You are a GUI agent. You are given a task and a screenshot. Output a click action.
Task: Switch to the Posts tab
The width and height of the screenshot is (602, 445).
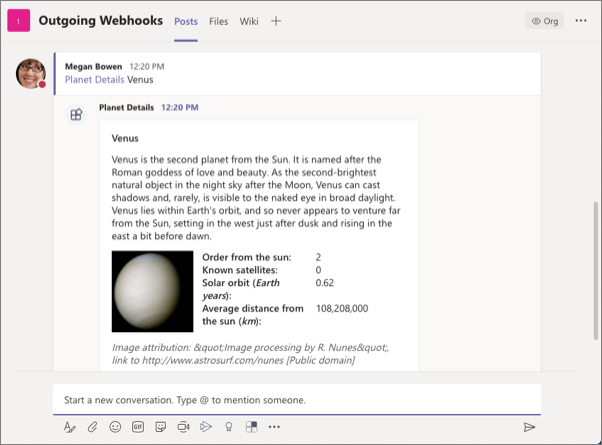pyautogui.click(x=186, y=22)
